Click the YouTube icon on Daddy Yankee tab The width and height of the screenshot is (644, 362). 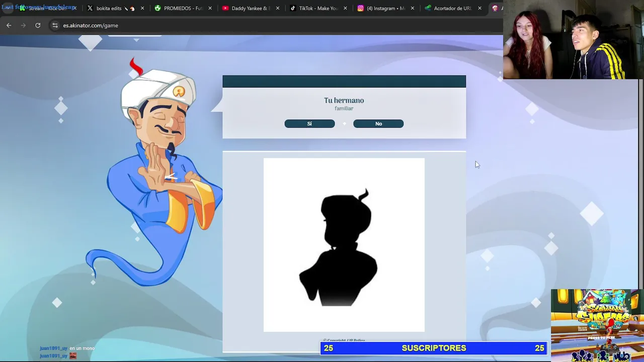[x=225, y=8]
